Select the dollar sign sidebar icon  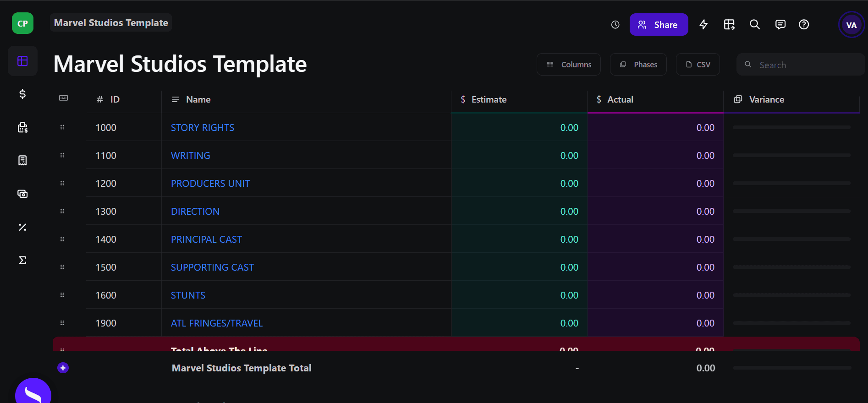pos(22,94)
